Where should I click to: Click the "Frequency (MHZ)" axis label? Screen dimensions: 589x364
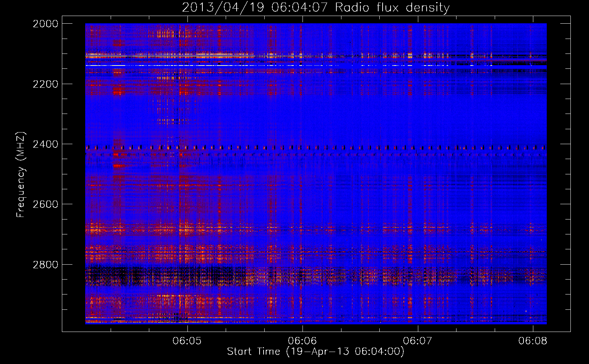(x=21, y=175)
